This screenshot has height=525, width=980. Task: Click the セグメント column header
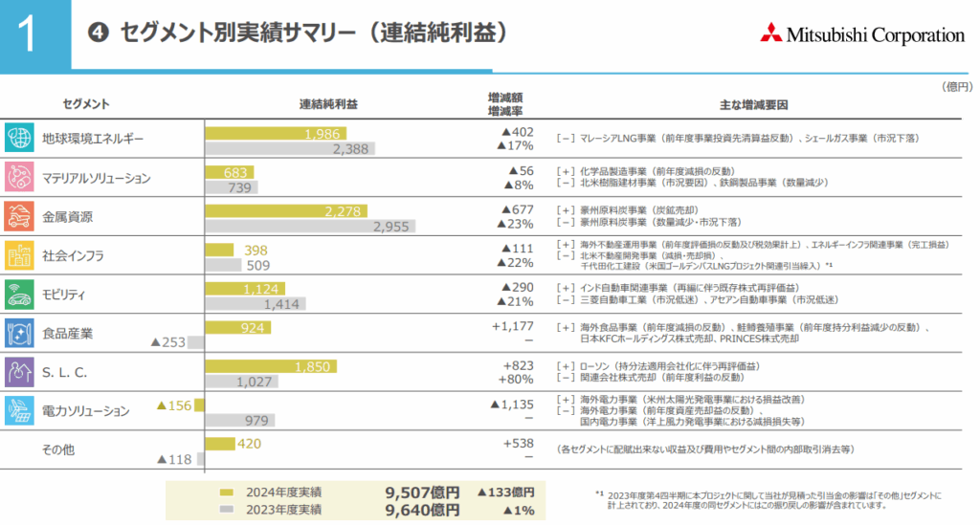pos(86,104)
